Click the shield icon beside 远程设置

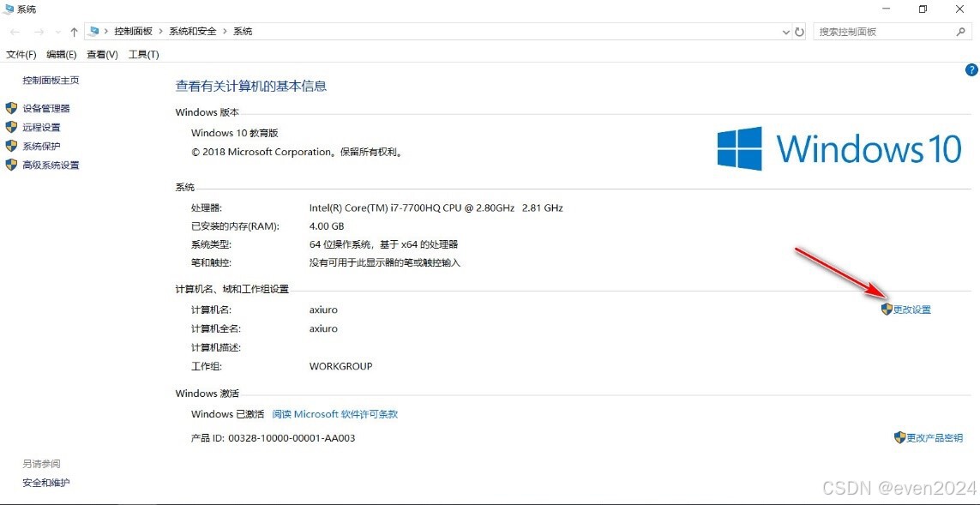[11, 127]
